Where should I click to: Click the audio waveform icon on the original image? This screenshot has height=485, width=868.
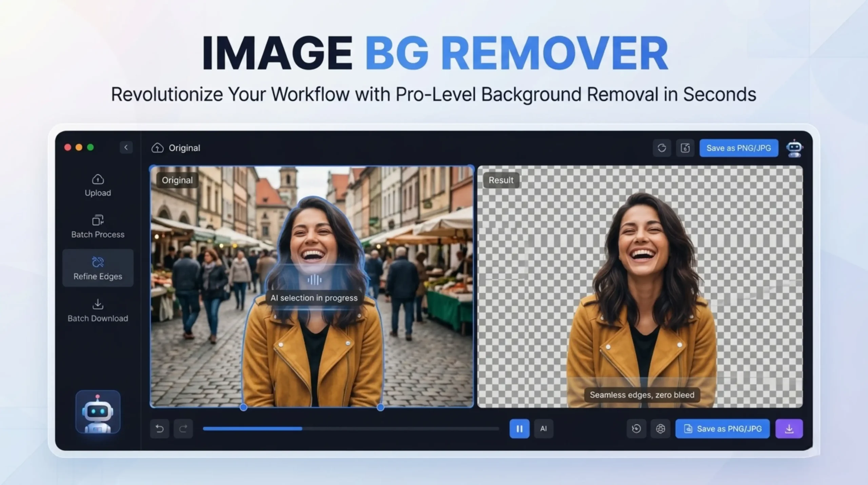pyautogui.click(x=314, y=280)
